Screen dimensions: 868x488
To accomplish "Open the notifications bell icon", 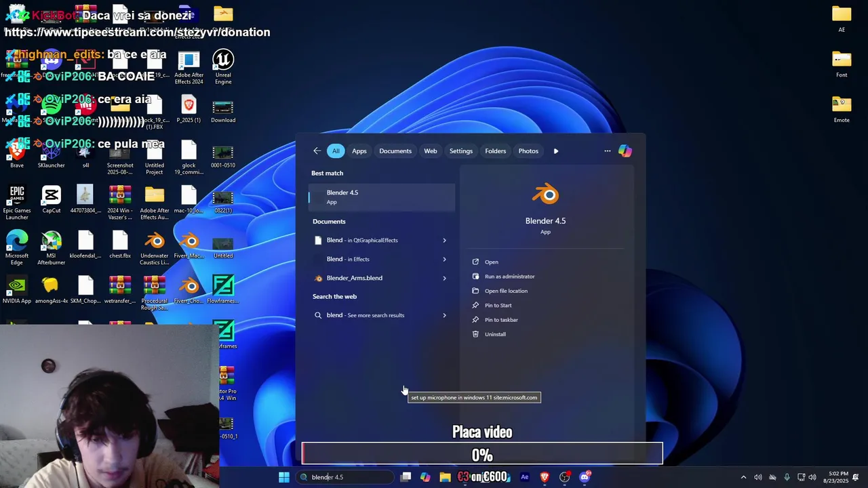I will click(x=856, y=477).
